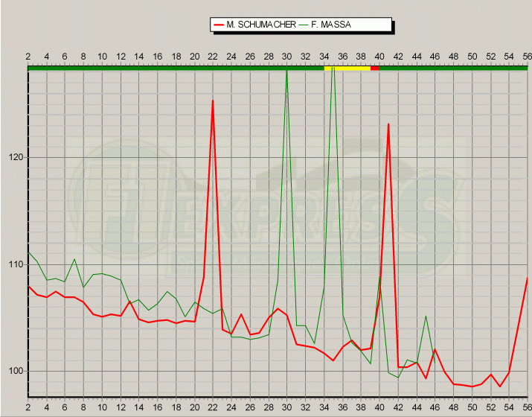
Task: Click the 100 label on the vertical axis
Action: (16, 371)
